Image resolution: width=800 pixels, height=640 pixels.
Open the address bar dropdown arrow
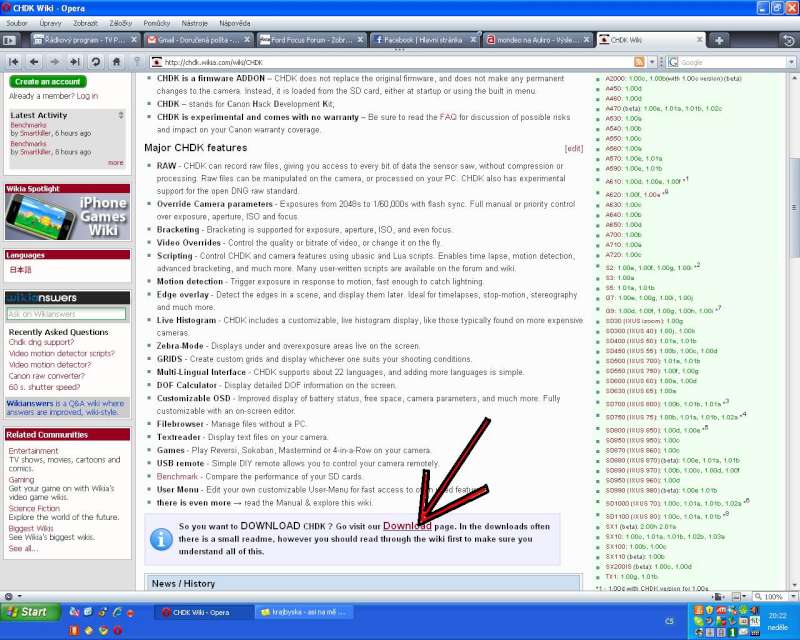tap(650, 62)
